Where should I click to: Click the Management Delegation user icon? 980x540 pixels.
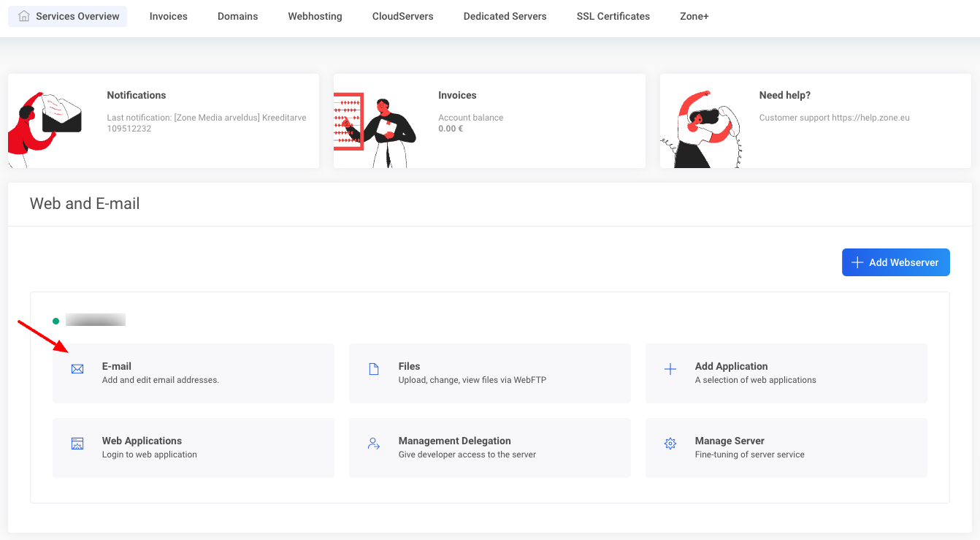point(374,444)
